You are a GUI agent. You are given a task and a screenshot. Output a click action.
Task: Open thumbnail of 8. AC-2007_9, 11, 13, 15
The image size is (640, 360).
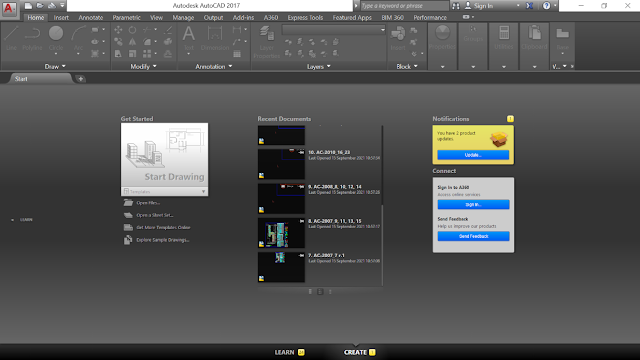pos(281,233)
